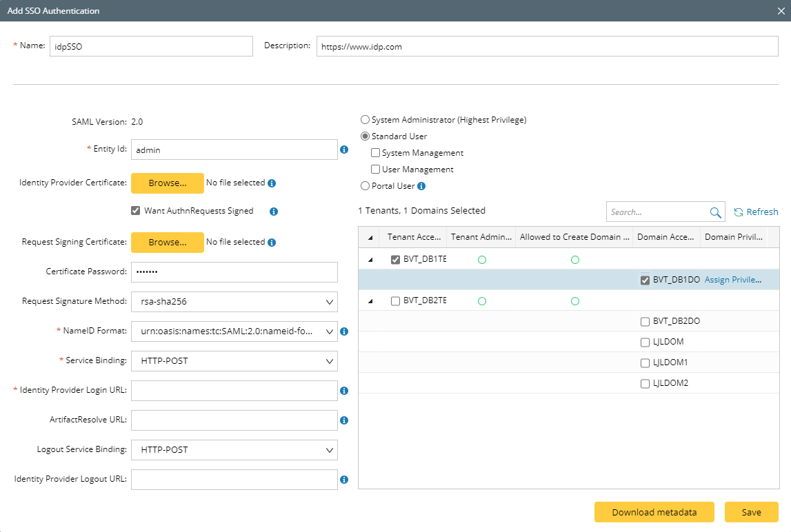This screenshot has width=791, height=532.
Task: Click the Refresh icon above tenant table
Action: tap(739, 212)
